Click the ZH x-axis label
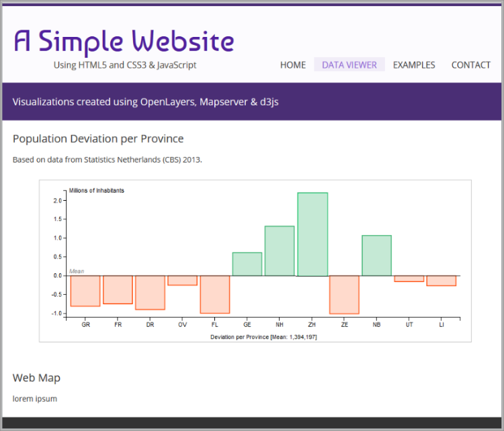 [312, 325]
